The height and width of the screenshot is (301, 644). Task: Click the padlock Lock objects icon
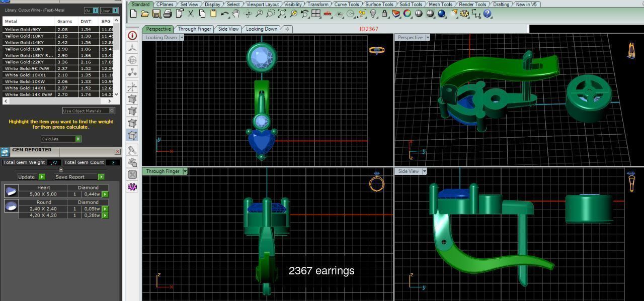[x=384, y=14]
